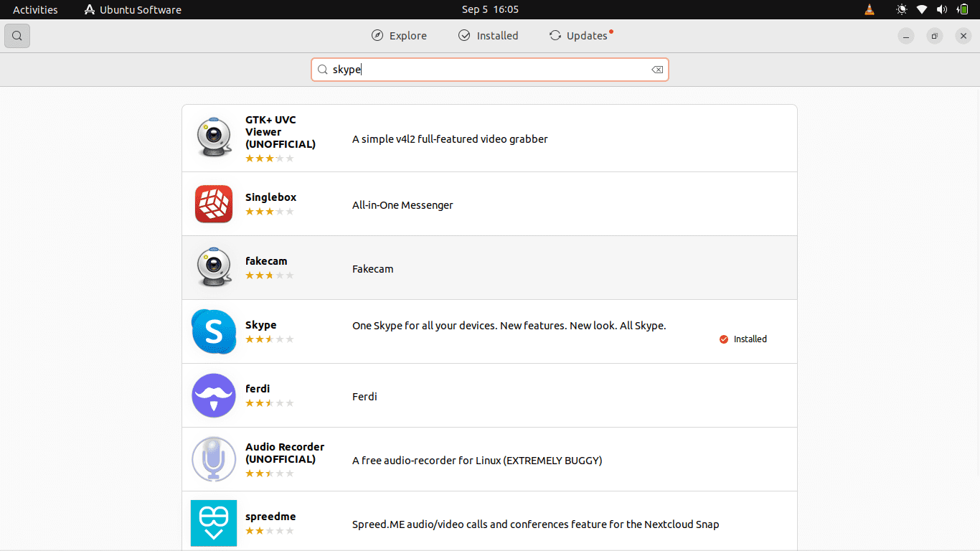Click the Updates refresh arrows icon
Screen dimensions: 980x551
point(555,35)
